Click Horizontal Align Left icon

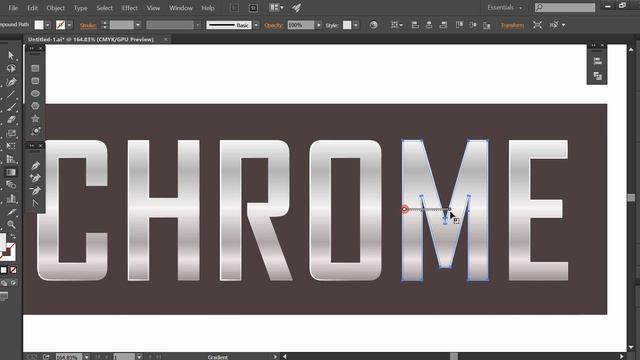[415, 25]
